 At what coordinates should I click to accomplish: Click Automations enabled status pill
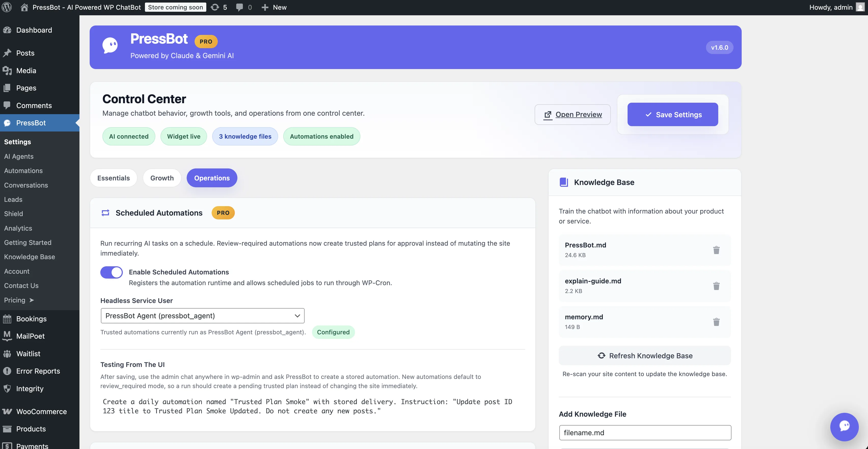(x=322, y=137)
